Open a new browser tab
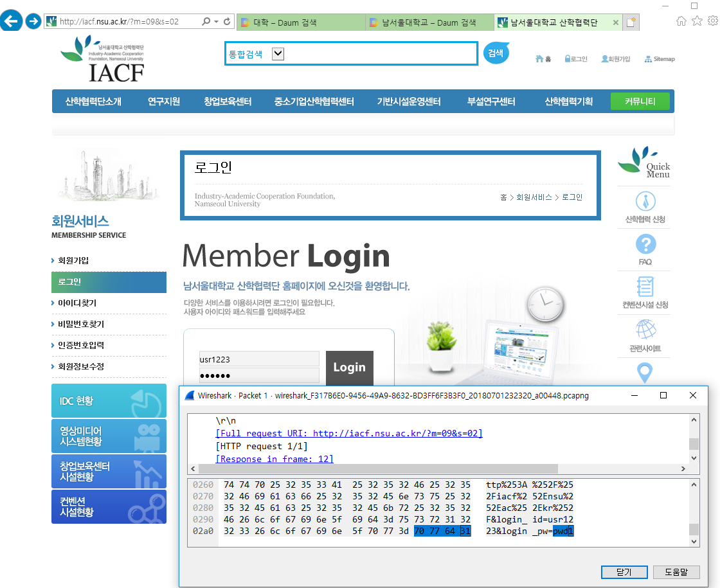 (x=631, y=22)
